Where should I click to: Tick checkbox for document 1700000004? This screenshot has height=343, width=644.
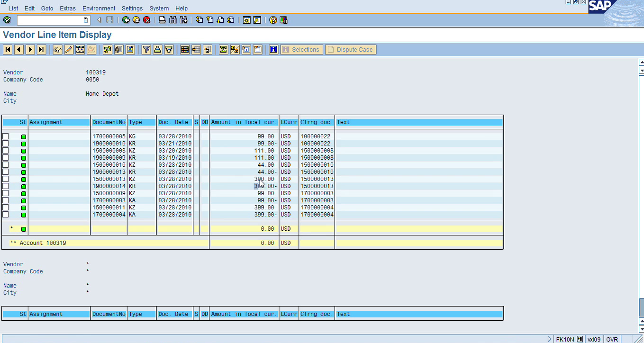click(6, 215)
